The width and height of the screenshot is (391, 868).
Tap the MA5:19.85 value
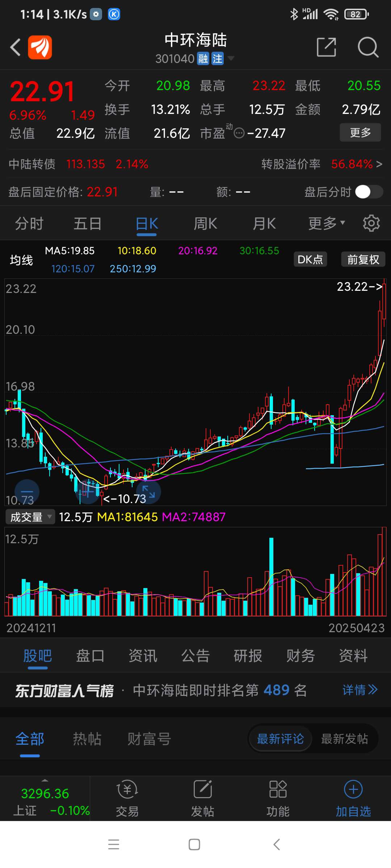(70, 251)
